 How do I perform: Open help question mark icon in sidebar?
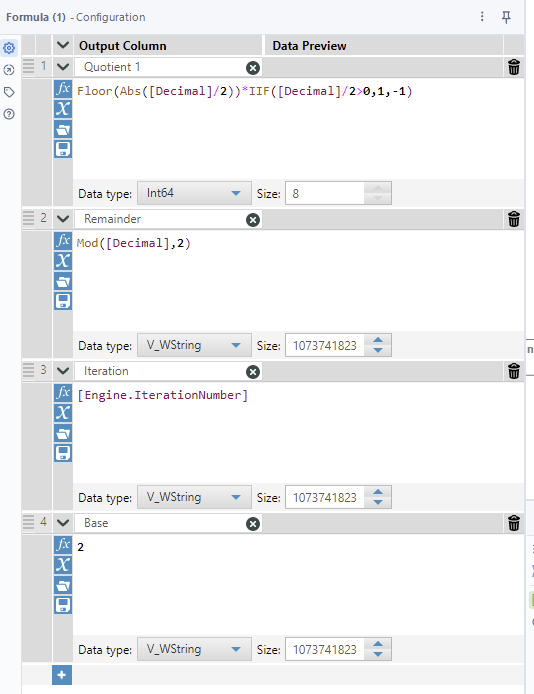click(9, 114)
